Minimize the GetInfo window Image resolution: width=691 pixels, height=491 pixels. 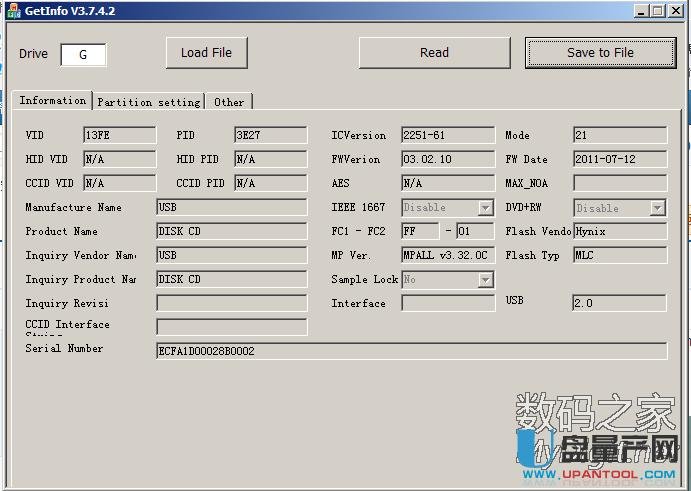tap(641, 11)
